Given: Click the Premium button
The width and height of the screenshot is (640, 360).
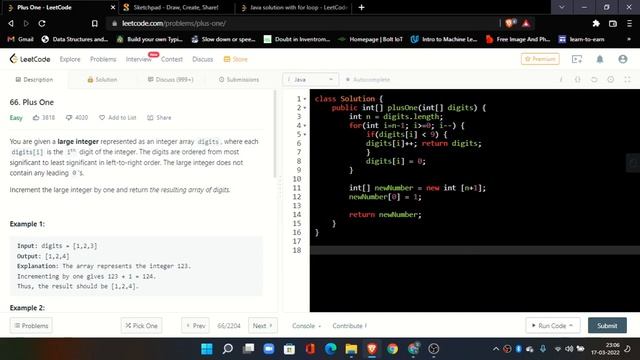Looking at the screenshot, I should pyautogui.click(x=540, y=59).
